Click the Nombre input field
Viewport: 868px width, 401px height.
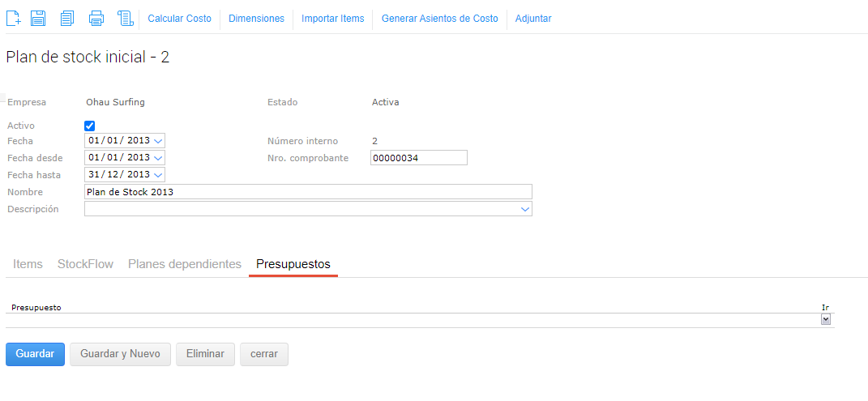coord(308,191)
